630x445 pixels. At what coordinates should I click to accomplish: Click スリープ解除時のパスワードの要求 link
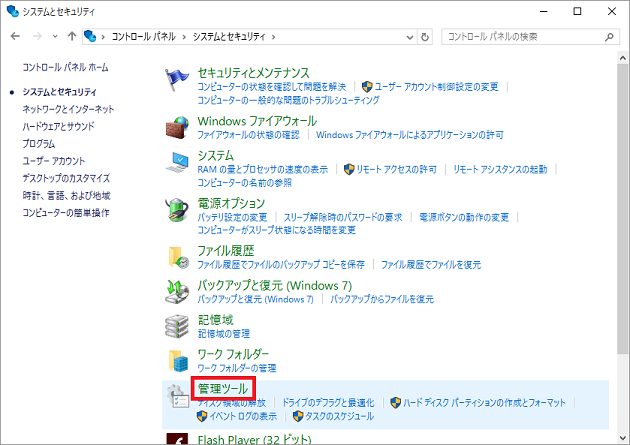343,217
